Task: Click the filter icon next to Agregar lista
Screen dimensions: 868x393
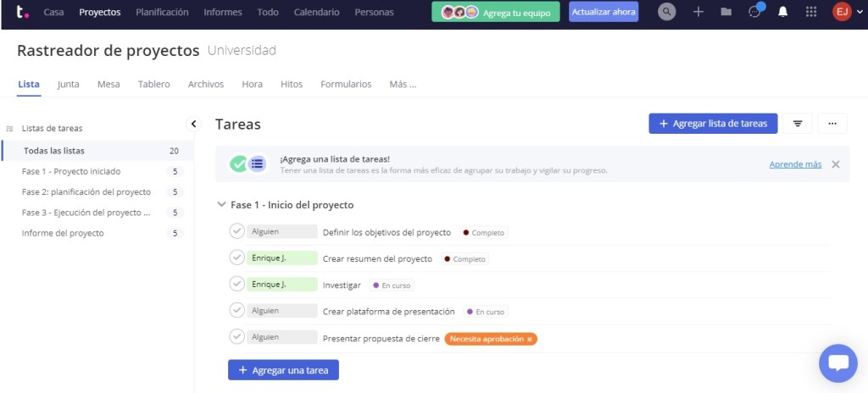Action: point(798,124)
